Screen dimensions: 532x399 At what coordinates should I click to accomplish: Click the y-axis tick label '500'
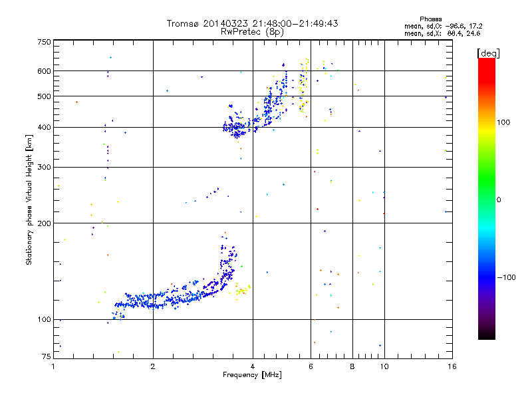click(44, 96)
